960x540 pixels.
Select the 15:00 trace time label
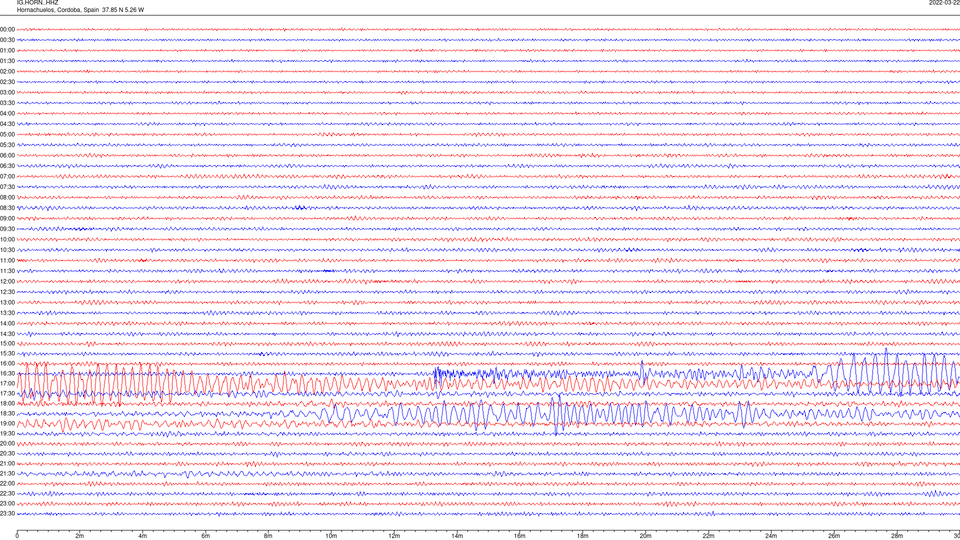pyautogui.click(x=7, y=343)
